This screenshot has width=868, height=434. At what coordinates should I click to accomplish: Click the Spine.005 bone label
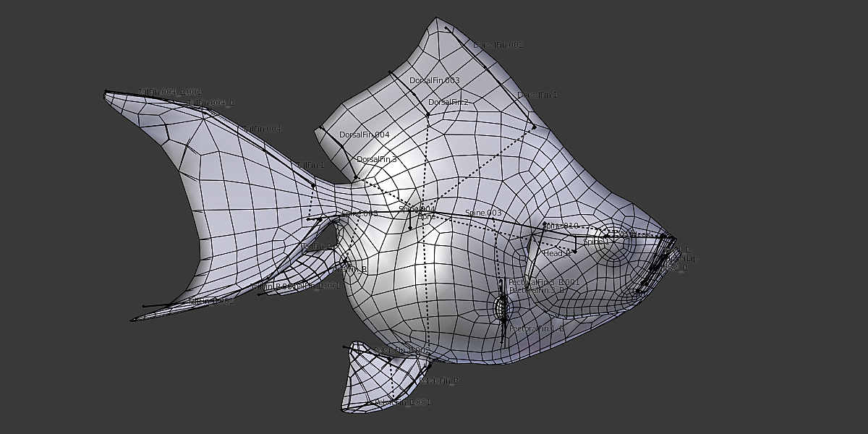[359, 214]
